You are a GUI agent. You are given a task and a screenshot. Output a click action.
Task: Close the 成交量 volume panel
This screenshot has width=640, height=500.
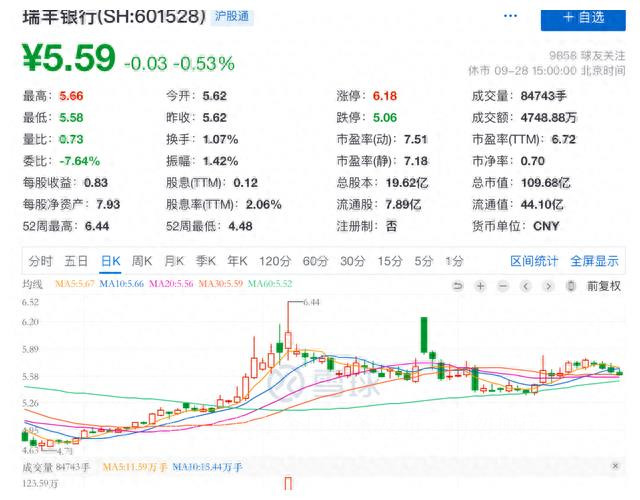tap(616, 466)
